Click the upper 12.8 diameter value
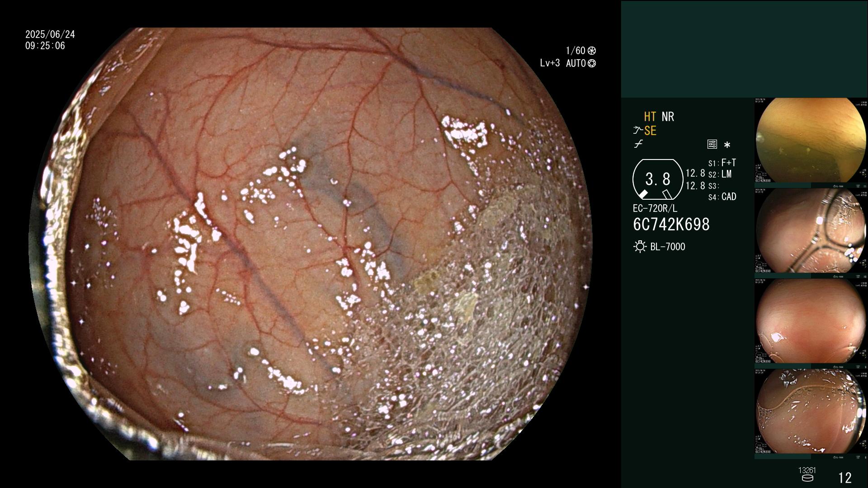The height and width of the screenshot is (488, 868). (695, 173)
